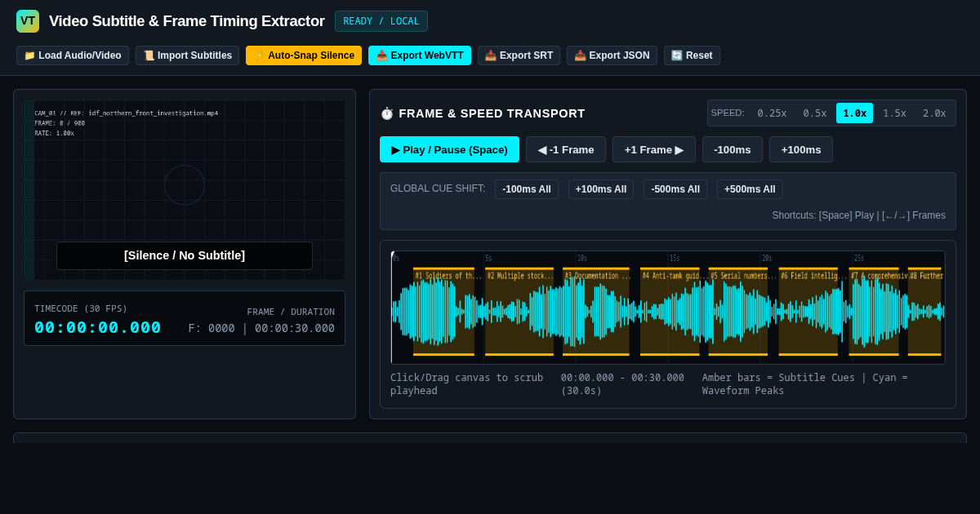Click the Shortcuts hint text
Screen dimensions: 980x514
tap(859, 215)
